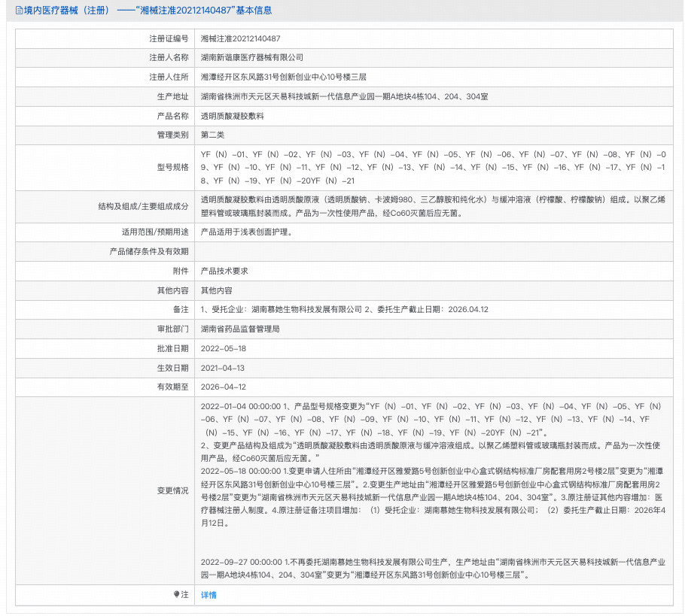Click the 适用范围 value 产品适用于浅表创面护理
The image size is (685, 616).
pyautogui.click(x=245, y=232)
